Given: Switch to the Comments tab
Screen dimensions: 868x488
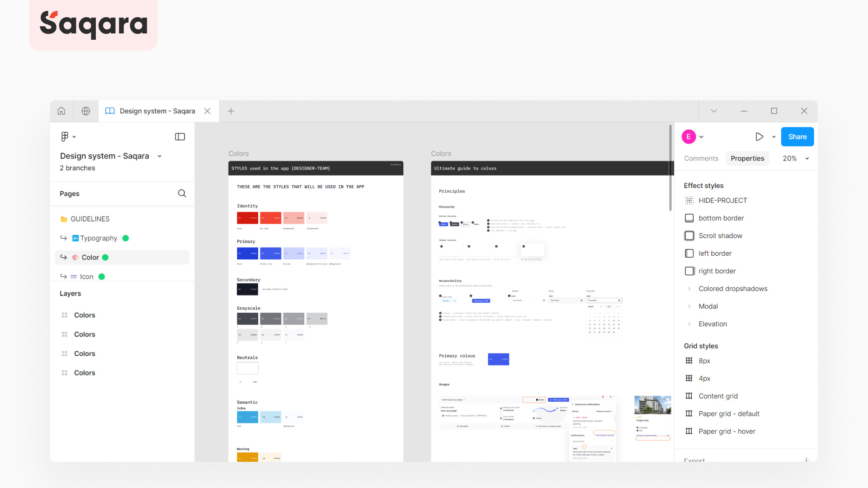Looking at the screenshot, I should pyautogui.click(x=701, y=158).
